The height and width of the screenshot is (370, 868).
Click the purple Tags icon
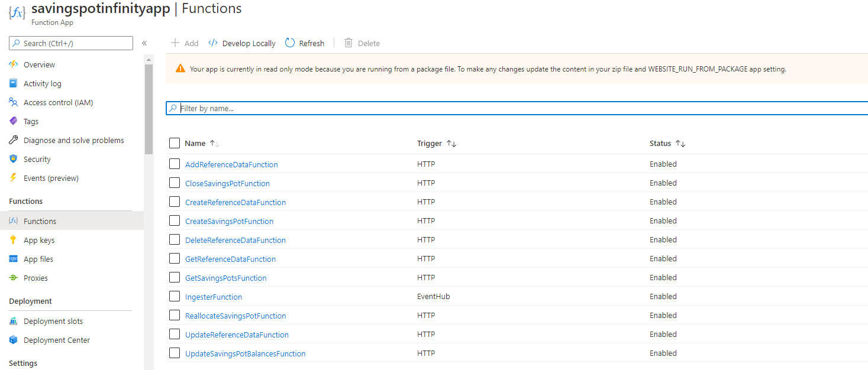tap(13, 121)
